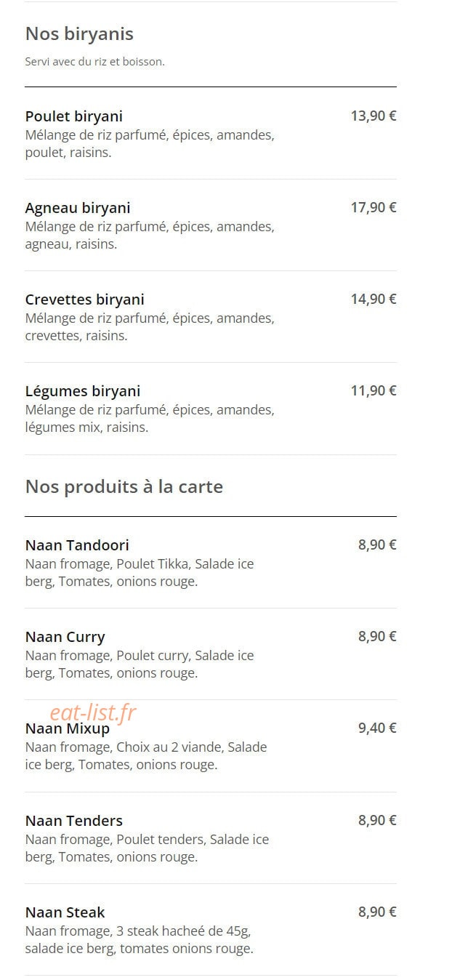This screenshot has width=452, height=980.
Task: Choose the Légumes biryani item
Action: coord(211,409)
